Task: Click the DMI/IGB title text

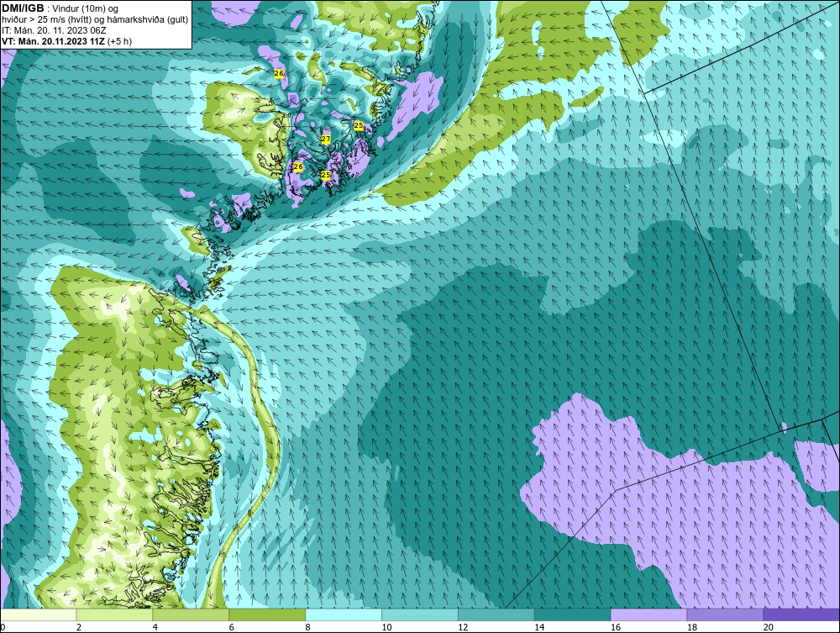Action: (23, 8)
